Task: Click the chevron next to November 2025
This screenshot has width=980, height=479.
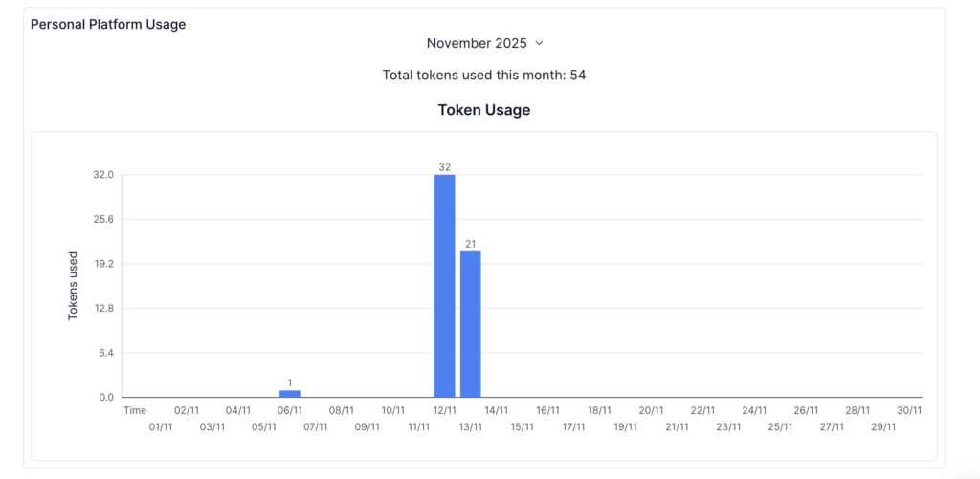Action: click(539, 43)
